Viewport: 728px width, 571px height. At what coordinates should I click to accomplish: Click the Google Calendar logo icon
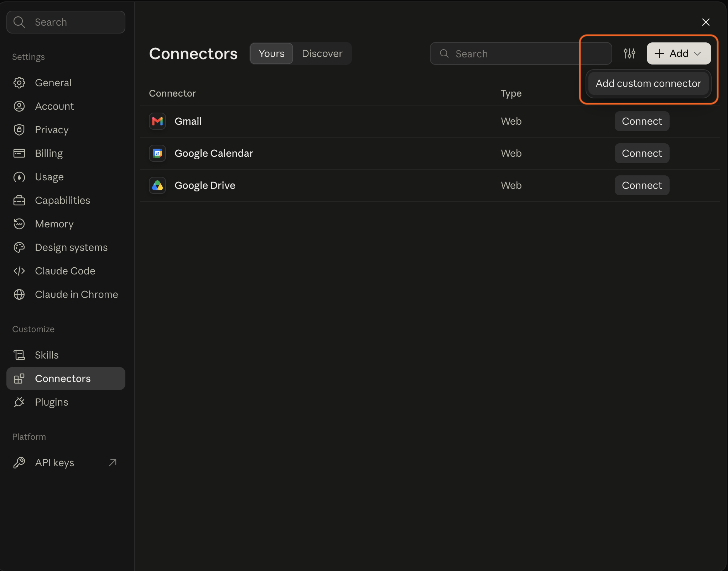click(157, 153)
